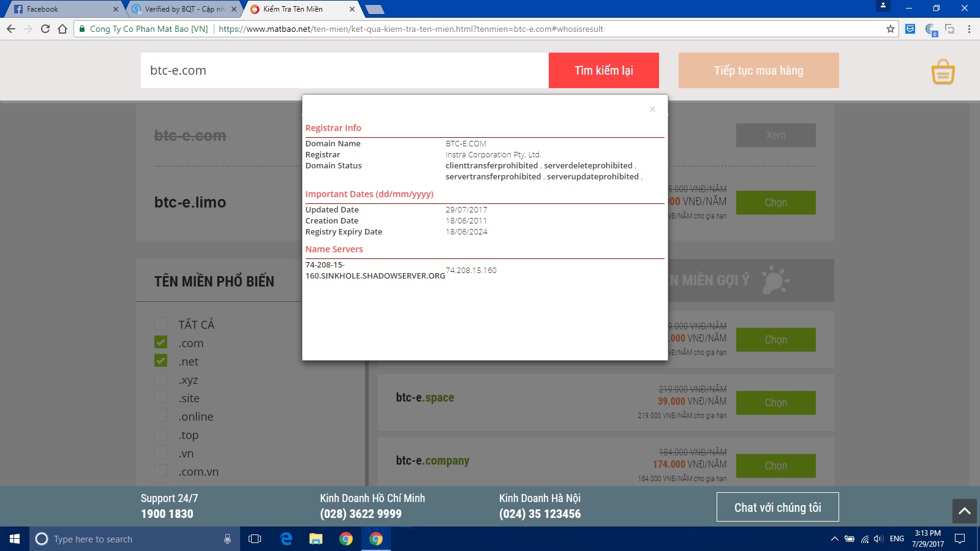Open the shopping basket icon
980x551 pixels.
943,72
